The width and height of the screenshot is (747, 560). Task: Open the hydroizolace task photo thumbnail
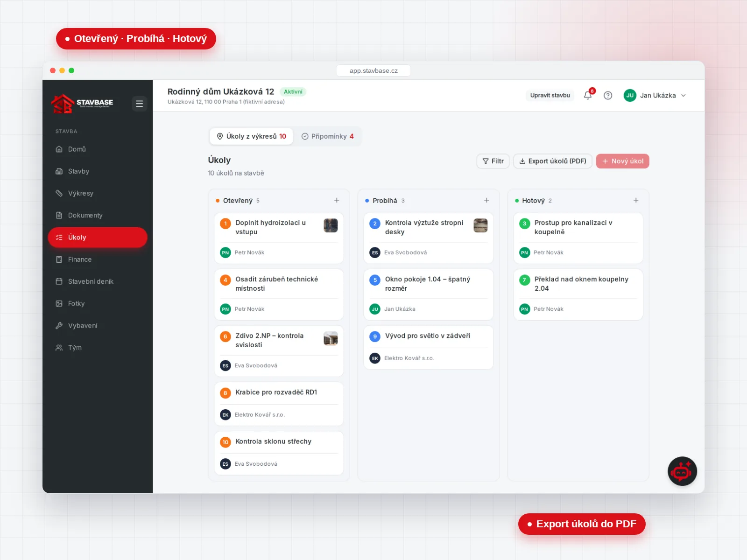(x=331, y=225)
